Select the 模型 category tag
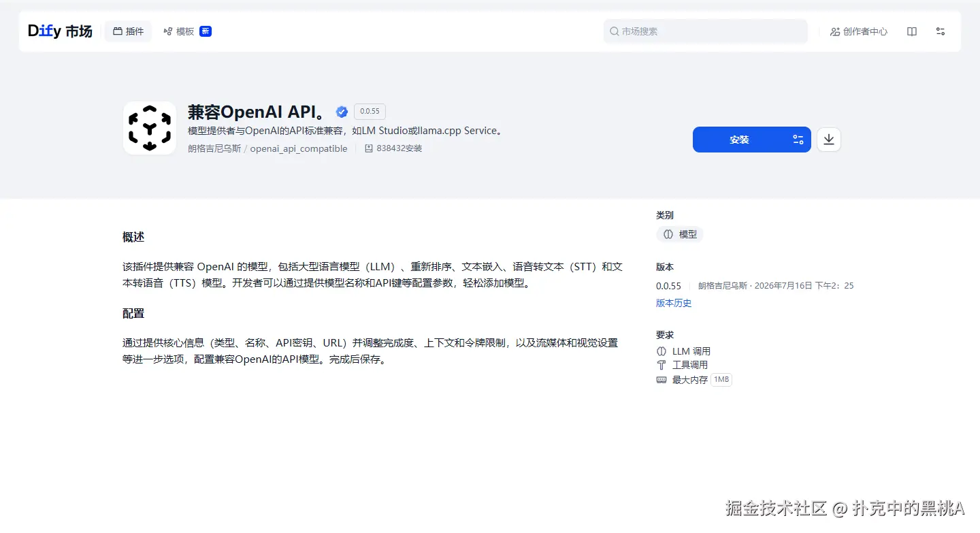The image size is (980, 533). tap(680, 234)
